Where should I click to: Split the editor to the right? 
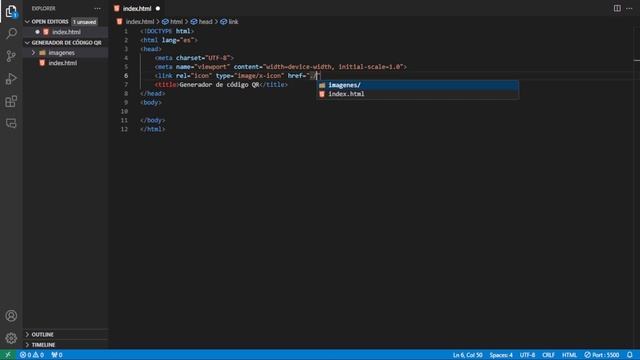tap(617, 8)
